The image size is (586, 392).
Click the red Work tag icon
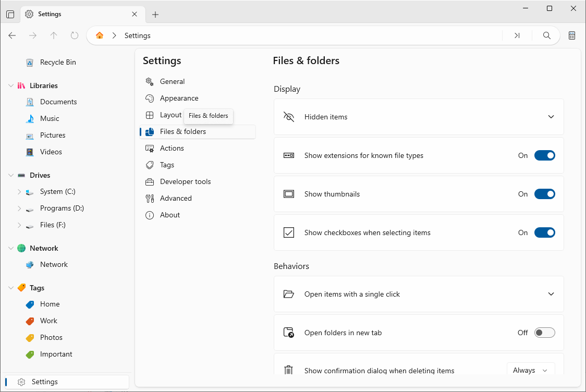coord(30,321)
